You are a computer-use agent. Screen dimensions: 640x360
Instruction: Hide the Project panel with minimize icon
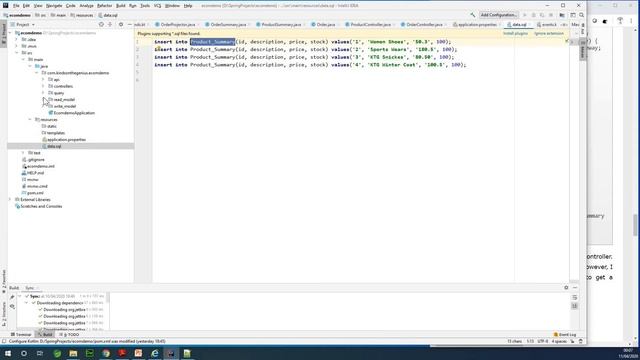click(130, 24)
